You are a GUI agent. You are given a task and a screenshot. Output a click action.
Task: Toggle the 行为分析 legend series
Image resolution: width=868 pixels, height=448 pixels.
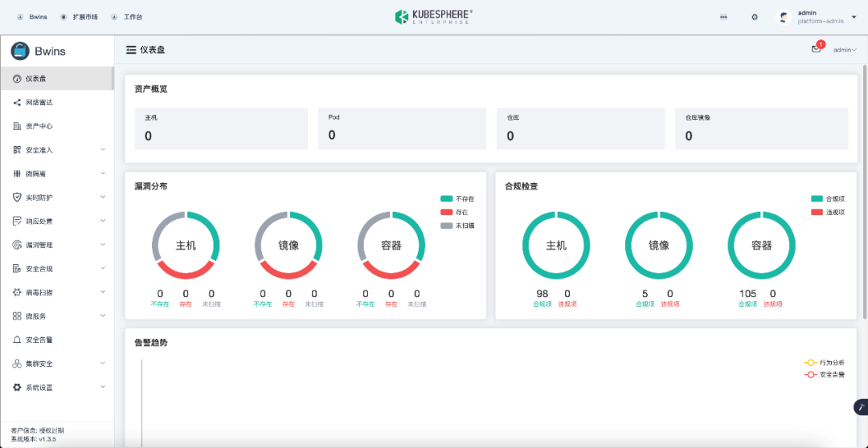point(825,363)
